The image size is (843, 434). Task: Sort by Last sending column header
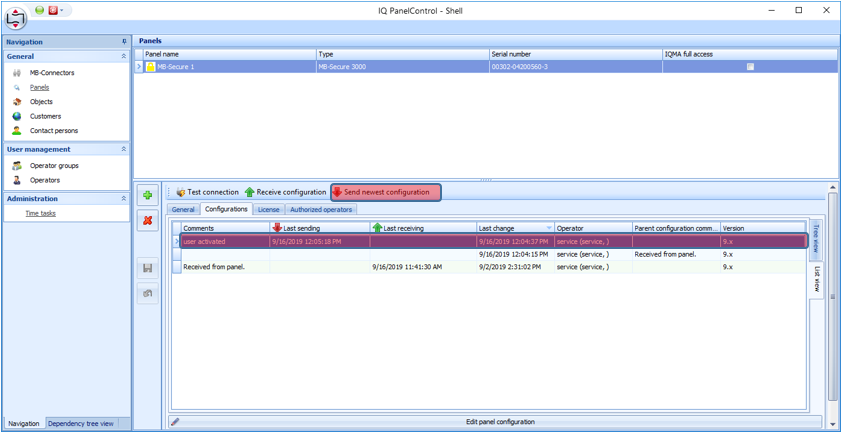[319, 228]
